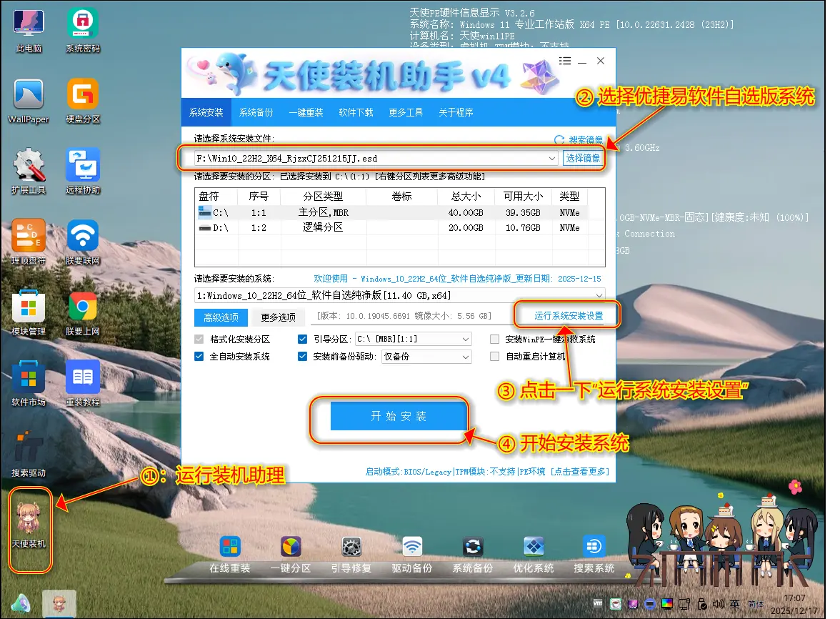Launch the 远程协助 desktop icon

83,172
